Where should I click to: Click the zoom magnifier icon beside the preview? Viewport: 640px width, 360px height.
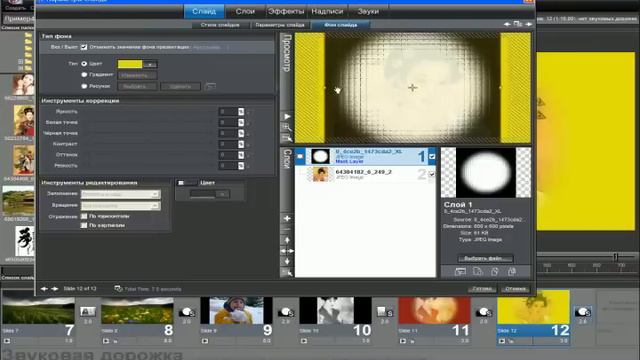click(x=287, y=127)
